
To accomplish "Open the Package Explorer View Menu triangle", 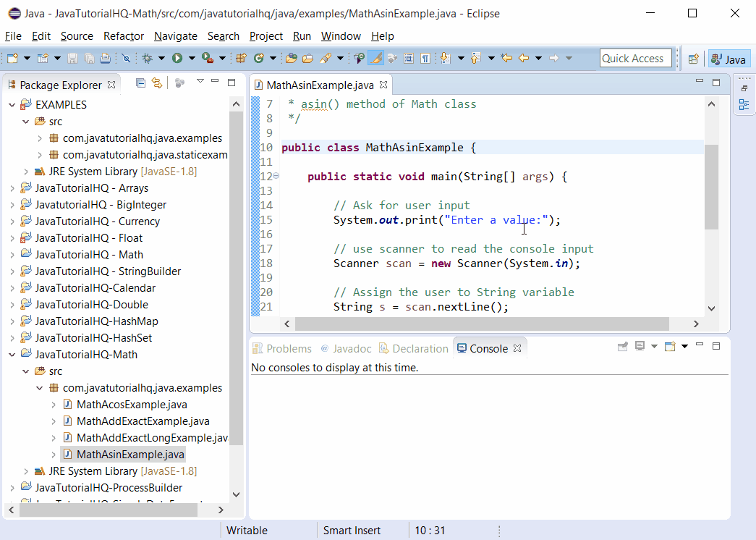I will (200, 81).
